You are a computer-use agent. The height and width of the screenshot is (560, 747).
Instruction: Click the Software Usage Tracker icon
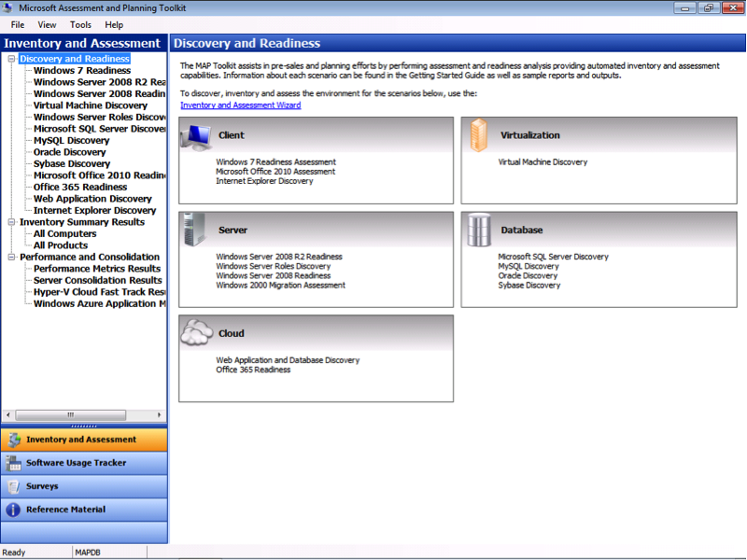[13, 463]
